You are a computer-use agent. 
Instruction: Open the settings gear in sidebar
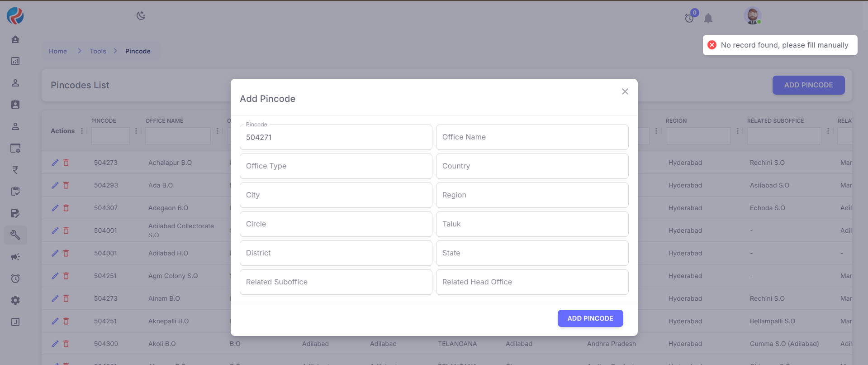(x=15, y=300)
